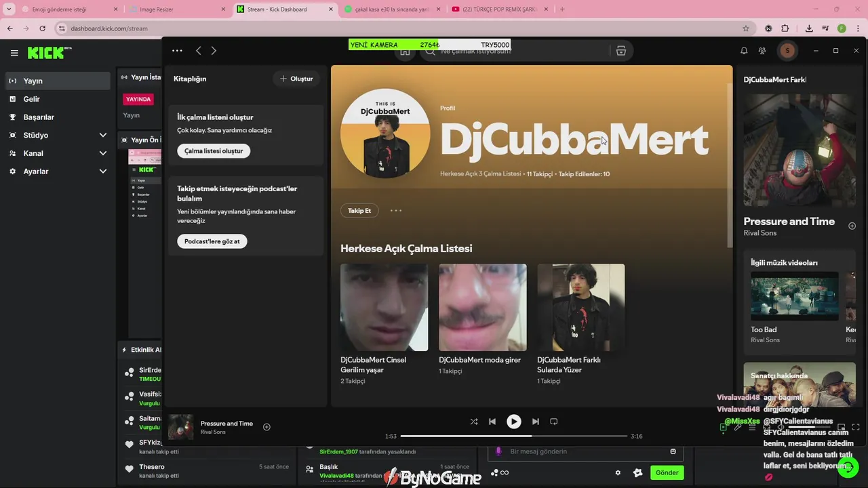Click the Oluştur button in library

point(296,79)
